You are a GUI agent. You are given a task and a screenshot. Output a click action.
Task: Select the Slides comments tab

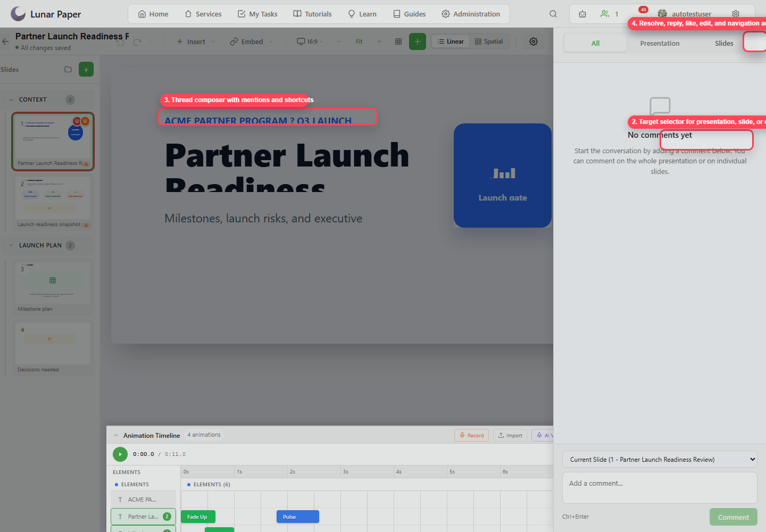[724, 43]
